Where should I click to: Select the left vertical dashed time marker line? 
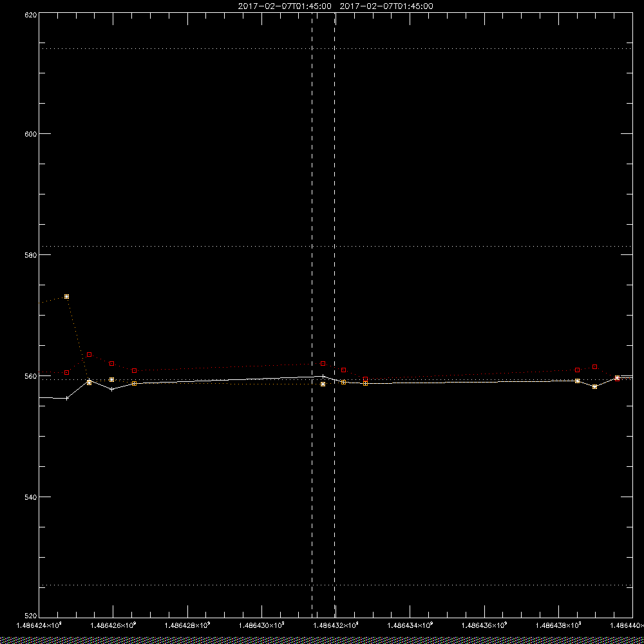[x=312, y=315]
